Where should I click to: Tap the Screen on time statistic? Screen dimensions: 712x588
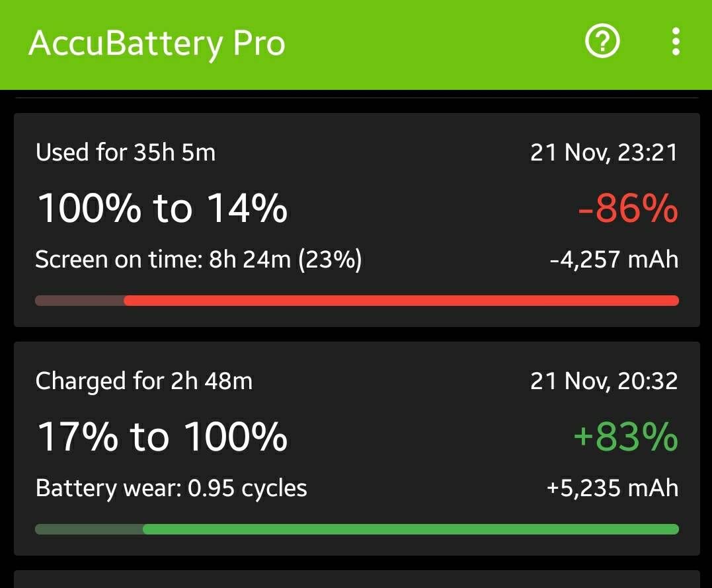pyautogui.click(x=198, y=259)
